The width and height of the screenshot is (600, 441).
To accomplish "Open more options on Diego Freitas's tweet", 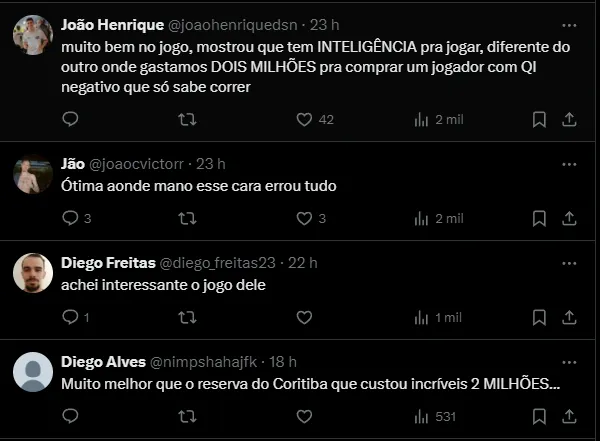I will [x=569, y=263].
